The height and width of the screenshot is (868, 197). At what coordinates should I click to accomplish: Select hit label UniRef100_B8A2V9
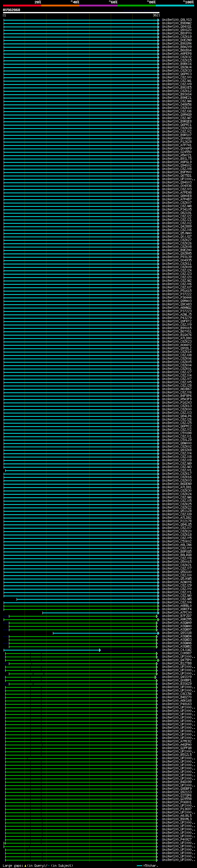177,47
